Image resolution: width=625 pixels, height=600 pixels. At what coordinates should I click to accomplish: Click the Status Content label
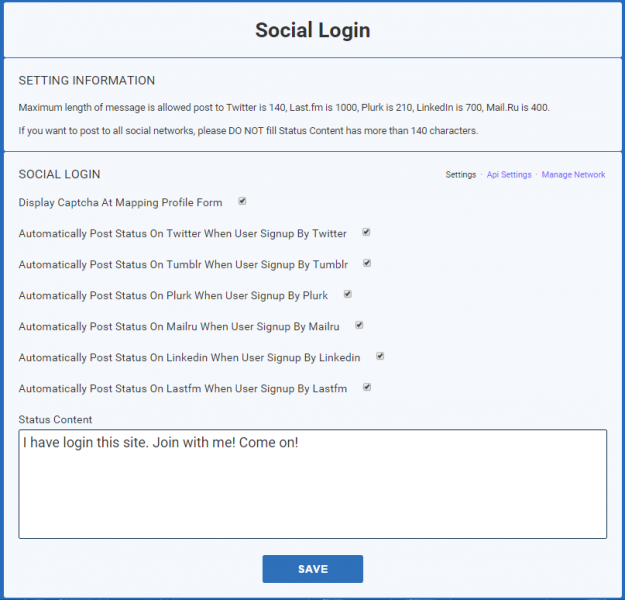tap(55, 419)
